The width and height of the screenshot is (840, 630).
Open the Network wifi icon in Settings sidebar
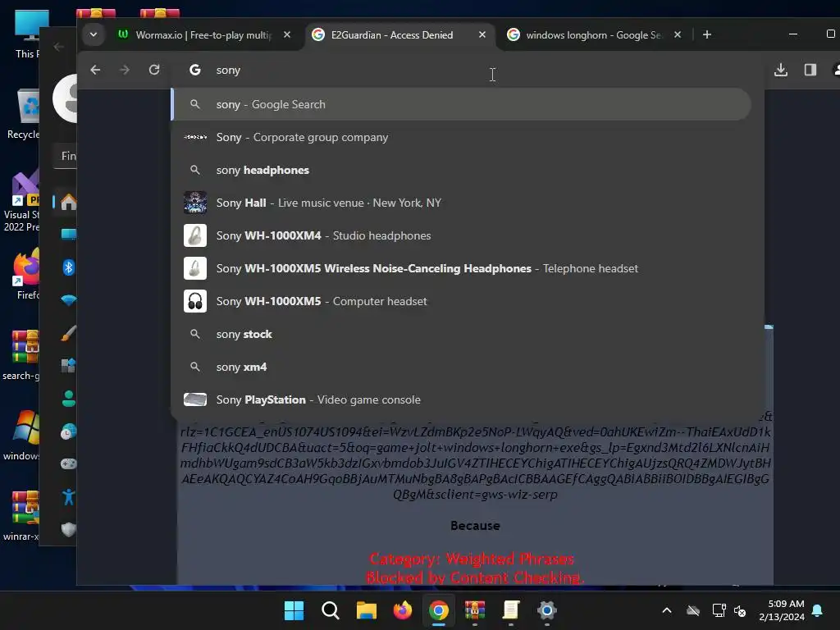tap(69, 300)
